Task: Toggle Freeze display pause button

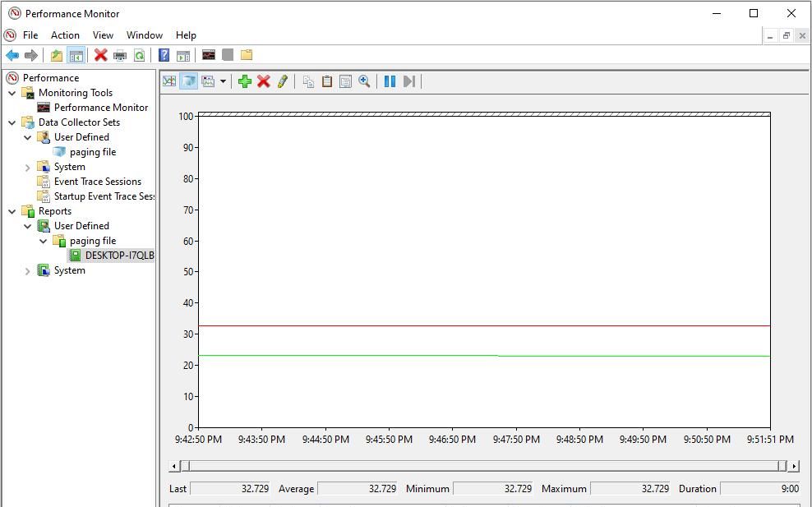Action: [x=390, y=81]
